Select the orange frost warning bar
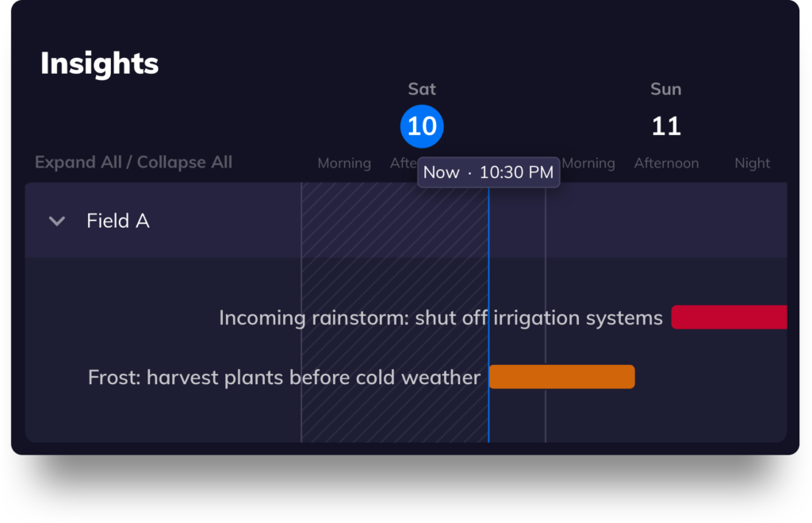 click(x=561, y=377)
